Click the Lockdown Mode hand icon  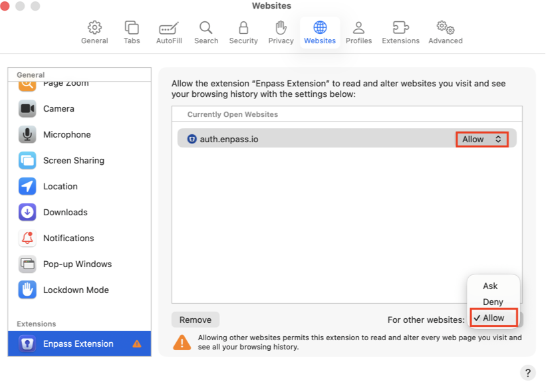pyautogui.click(x=27, y=290)
